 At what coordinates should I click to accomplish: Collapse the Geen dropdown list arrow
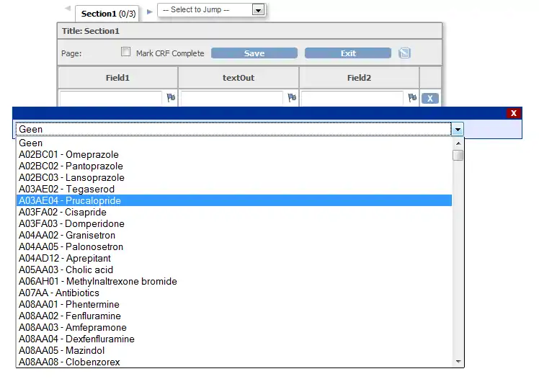457,130
